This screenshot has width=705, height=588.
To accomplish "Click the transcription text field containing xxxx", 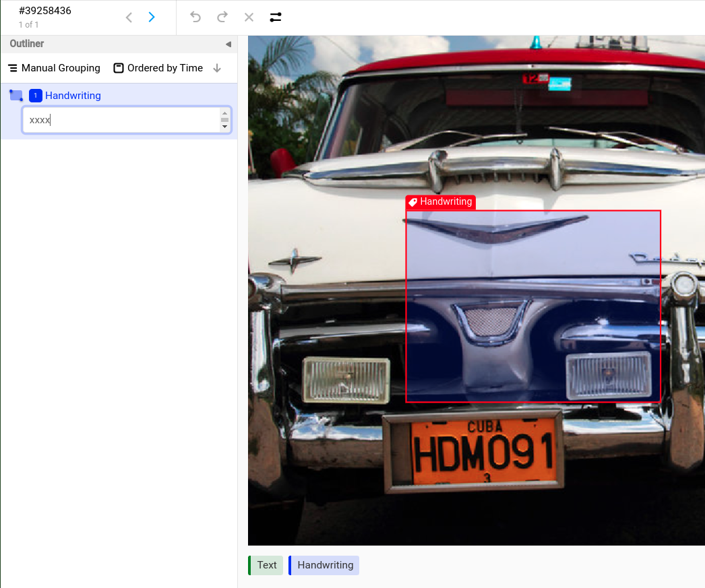I will pyautogui.click(x=121, y=121).
